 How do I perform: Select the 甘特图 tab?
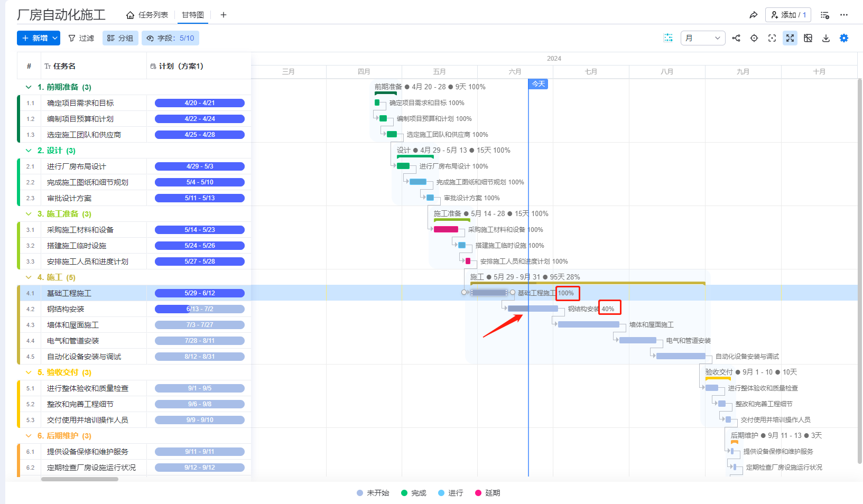193,15
